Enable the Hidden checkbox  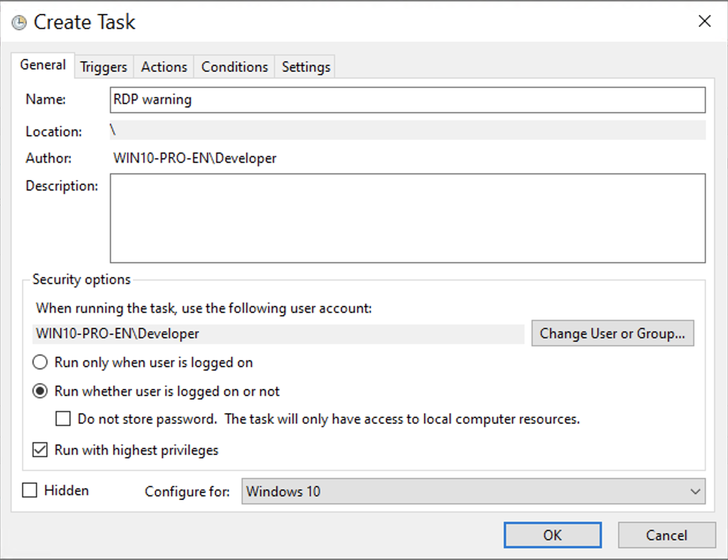29,490
